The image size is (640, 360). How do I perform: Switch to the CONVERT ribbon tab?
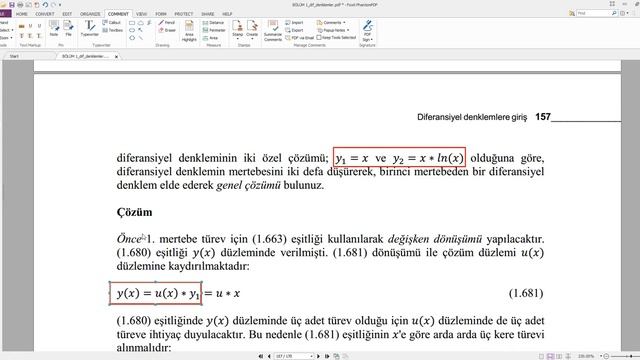[x=44, y=14]
